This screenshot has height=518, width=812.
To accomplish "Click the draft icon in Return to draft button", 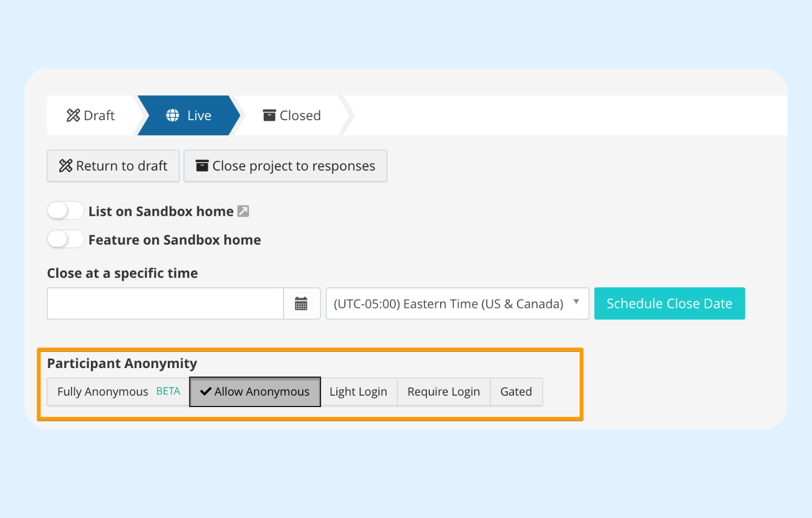I will (66, 166).
